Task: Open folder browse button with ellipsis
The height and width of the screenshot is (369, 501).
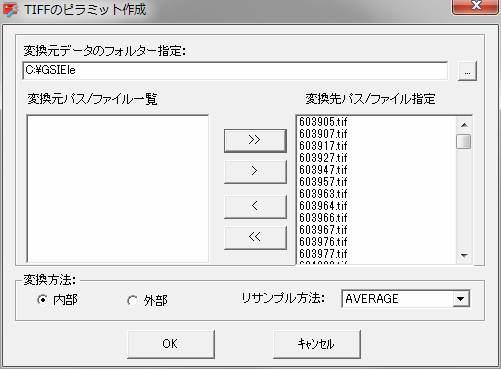Action: coord(467,71)
